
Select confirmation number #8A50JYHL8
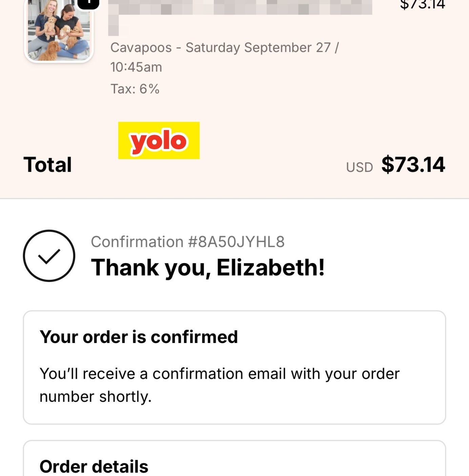click(237, 242)
